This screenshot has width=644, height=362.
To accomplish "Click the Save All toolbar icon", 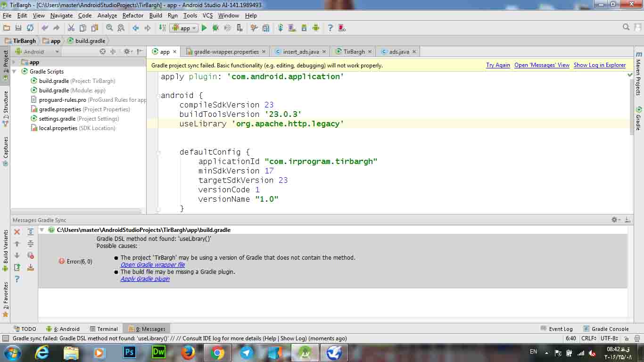I will pos(18,28).
